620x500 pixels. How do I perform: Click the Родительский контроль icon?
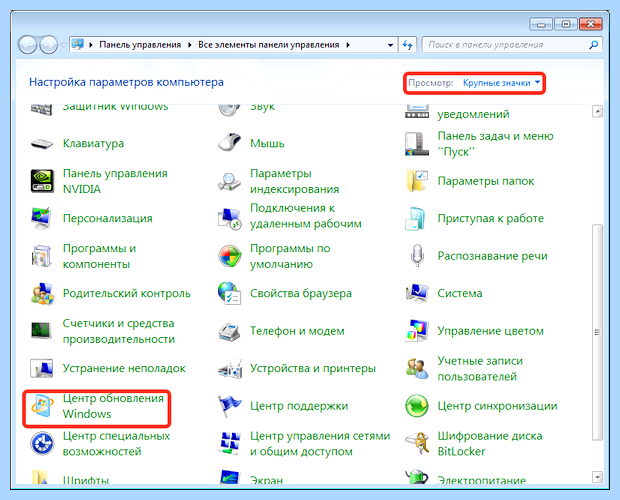[x=42, y=293]
